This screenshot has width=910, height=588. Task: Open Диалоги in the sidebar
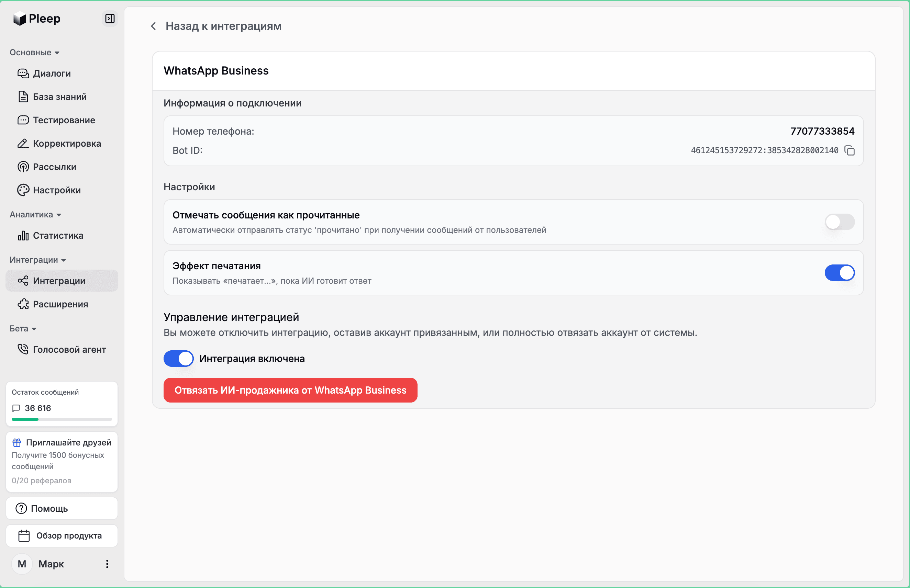point(62,73)
